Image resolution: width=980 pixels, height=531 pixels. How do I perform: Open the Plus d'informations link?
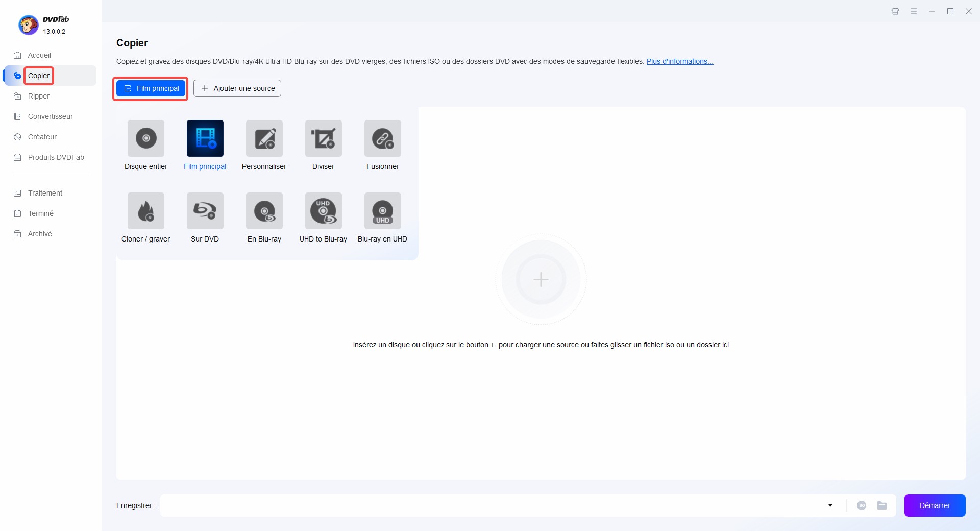click(x=680, y=61)
